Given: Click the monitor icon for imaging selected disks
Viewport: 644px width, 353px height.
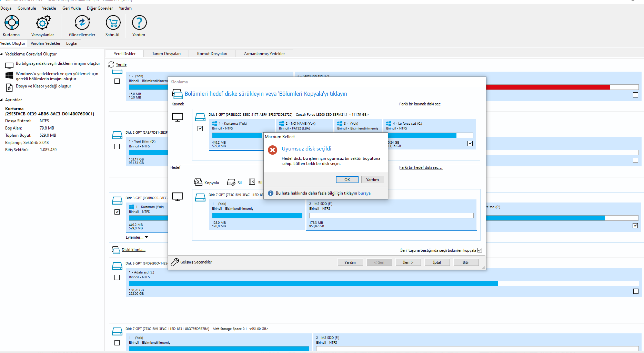Looking at the screenshot, I should pyautogui.click(x=9, y=65).
